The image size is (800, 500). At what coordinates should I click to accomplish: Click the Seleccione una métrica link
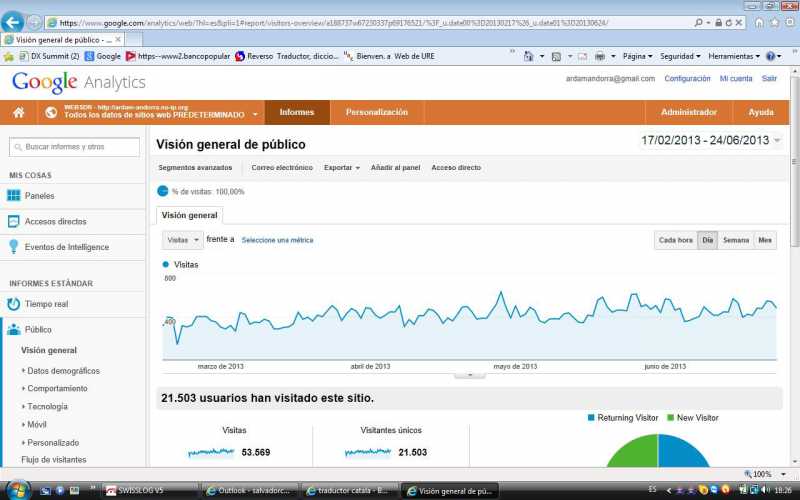(x=277, y=240)
